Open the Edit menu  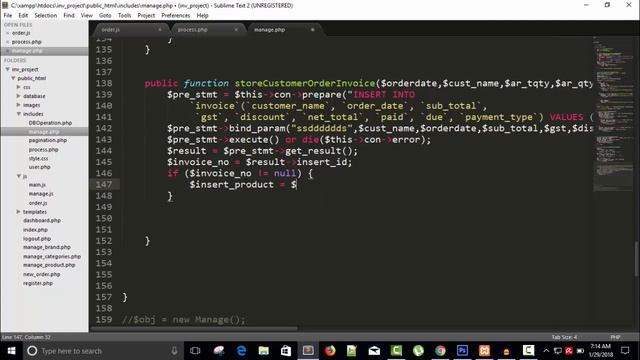[x=23, y=15]
